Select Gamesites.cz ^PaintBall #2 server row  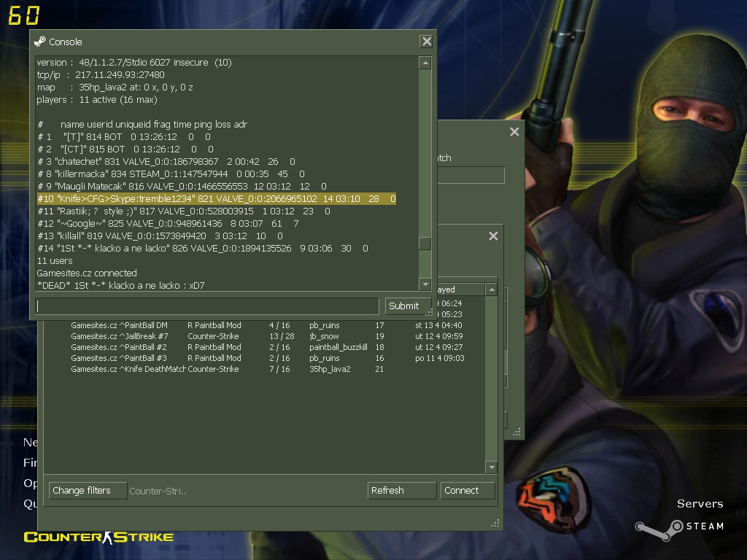point(264,347)
